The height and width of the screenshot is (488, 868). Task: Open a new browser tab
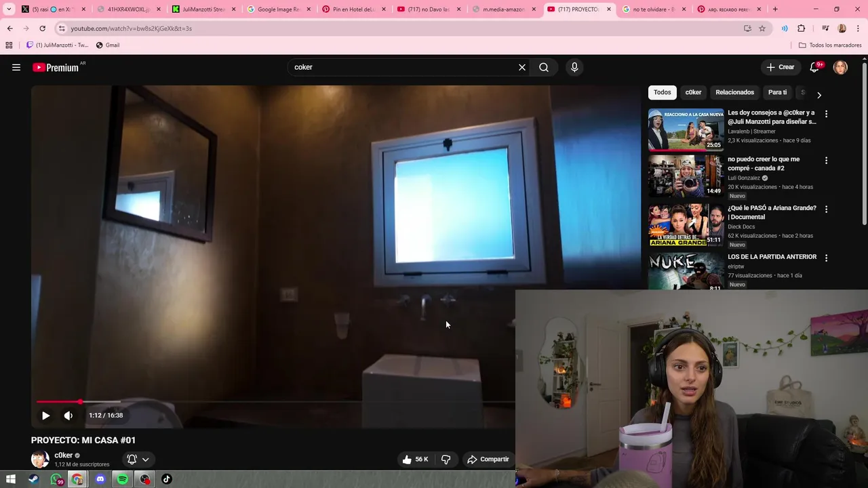pos(775,9)
